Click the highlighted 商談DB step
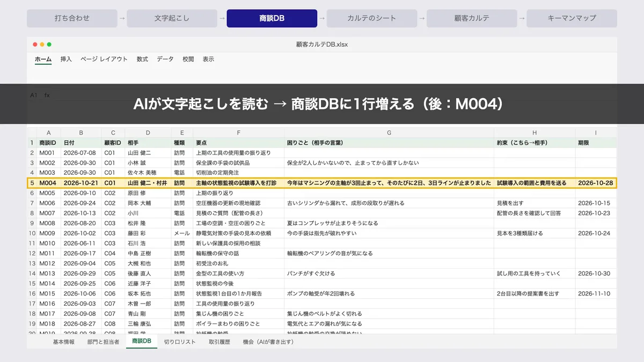Screen dimensions: 644x362 click(x=272, y=18)
